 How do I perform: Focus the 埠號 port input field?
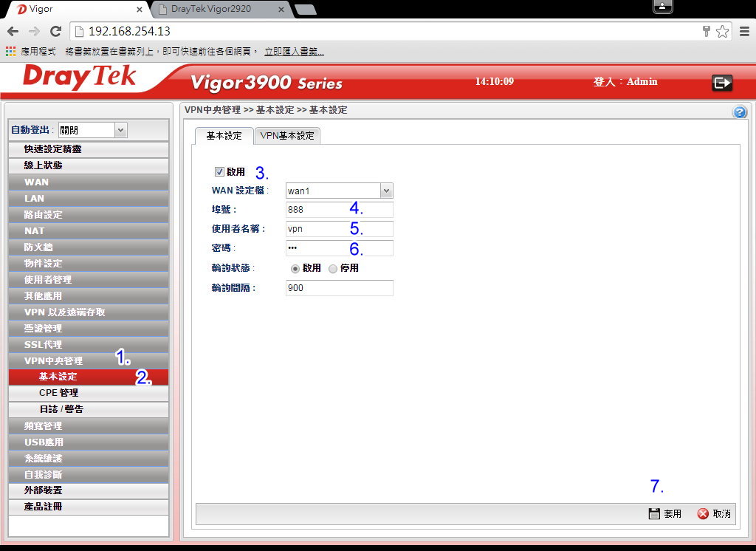(339, 210)
